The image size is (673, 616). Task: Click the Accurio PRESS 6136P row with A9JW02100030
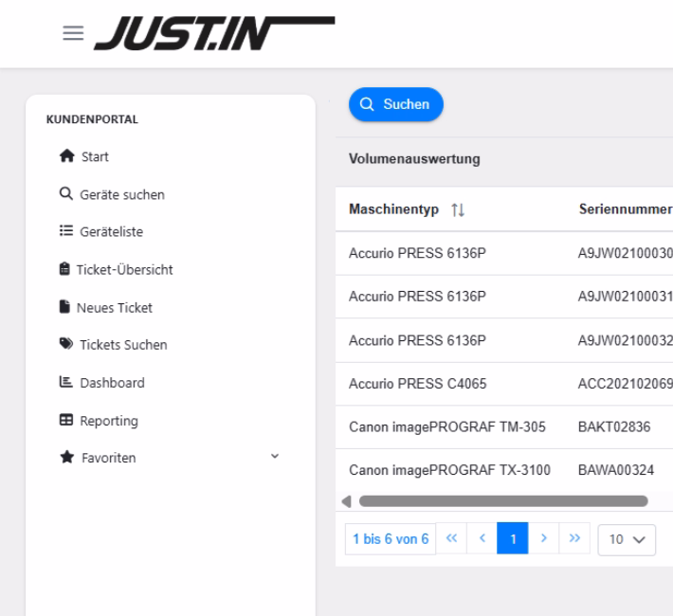pos(504,253)
